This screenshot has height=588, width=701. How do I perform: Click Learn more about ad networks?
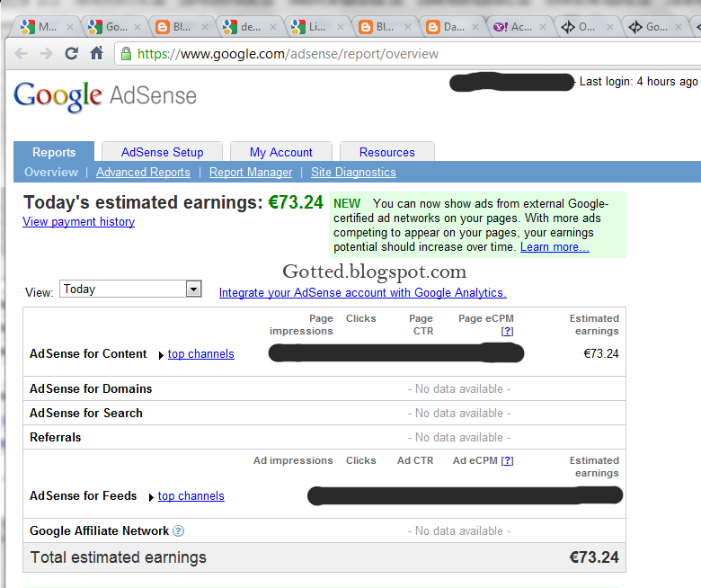[555, 247]
